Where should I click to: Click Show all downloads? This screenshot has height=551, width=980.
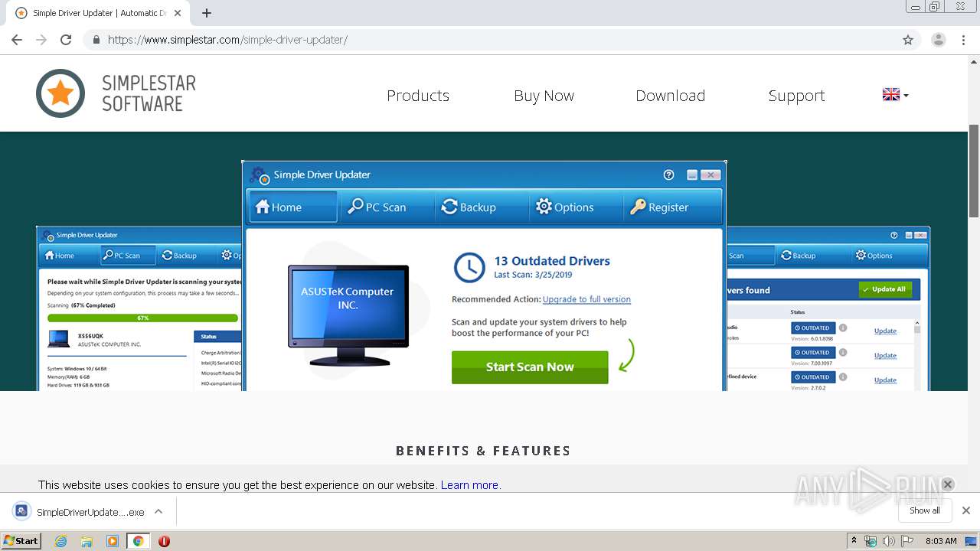click(x=925, y=510)
